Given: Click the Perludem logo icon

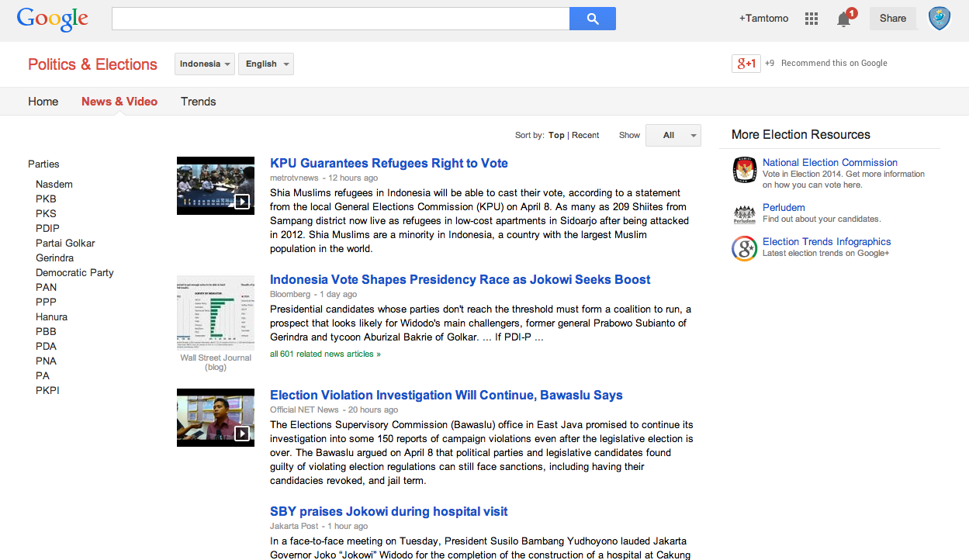Looking at the screenshot, I should [745, 215].
